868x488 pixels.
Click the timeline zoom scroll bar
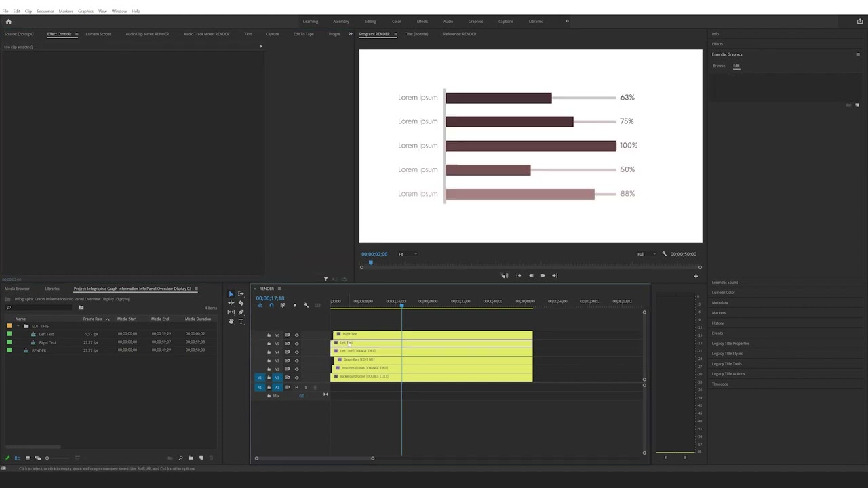(x=314, y=458)
